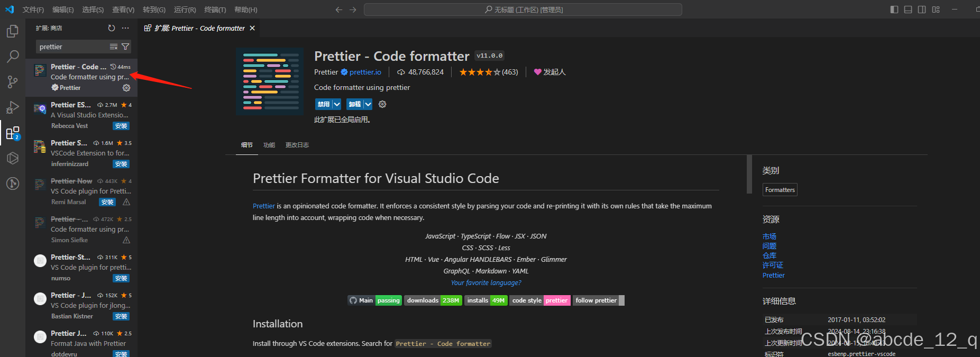Click the title bar command center search
Screen dimensions: 980x357
[523, 10]
